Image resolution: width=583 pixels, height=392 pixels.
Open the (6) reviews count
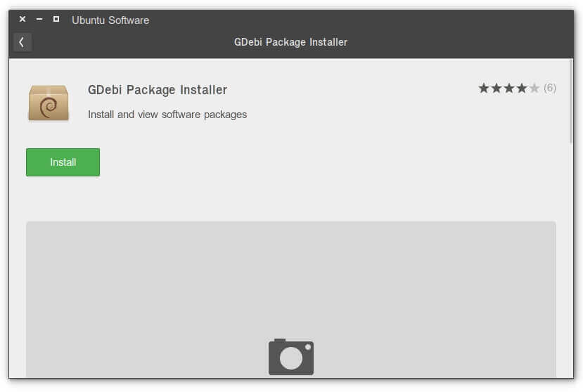(x=550, y=88)
